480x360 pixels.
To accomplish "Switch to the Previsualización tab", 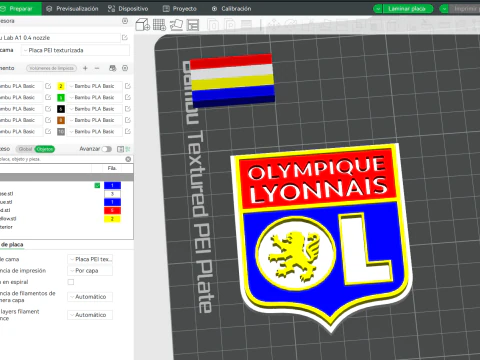I will (72, 9).
